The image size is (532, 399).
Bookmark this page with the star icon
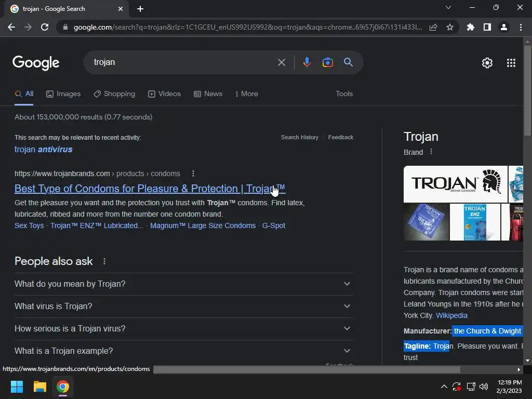pos(450,28)
